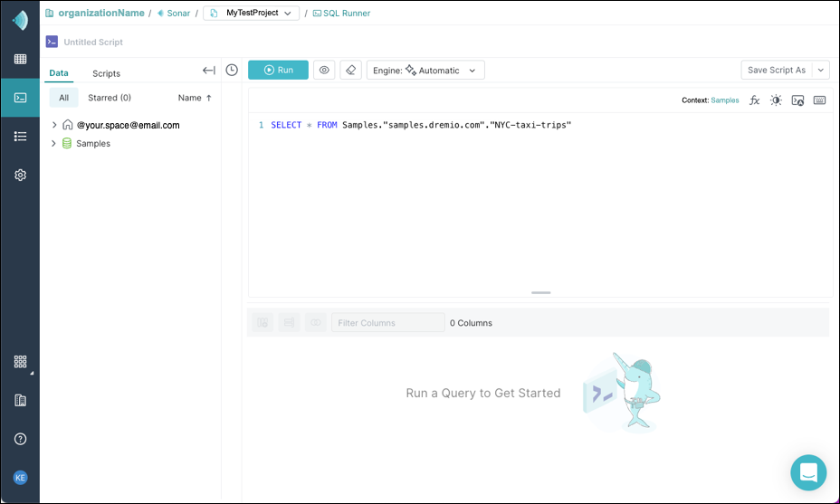Open the functions fx panel

(x=754, y=100)
